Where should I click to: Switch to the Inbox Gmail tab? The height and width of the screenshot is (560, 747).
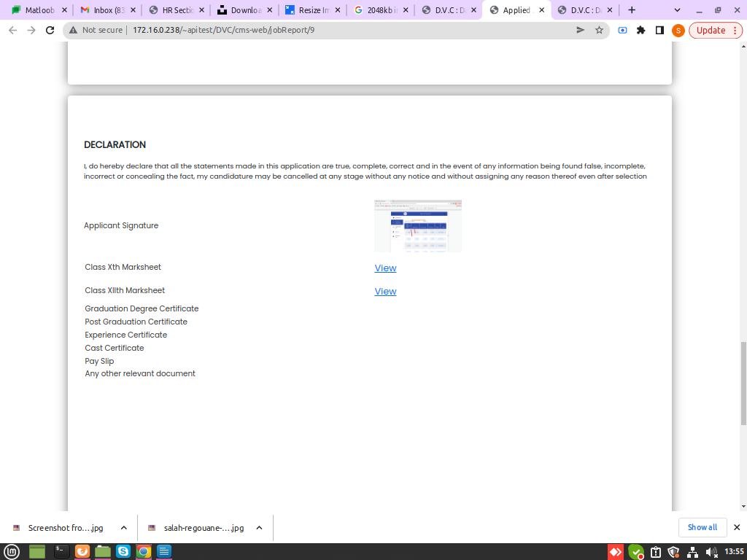point(107,10)
